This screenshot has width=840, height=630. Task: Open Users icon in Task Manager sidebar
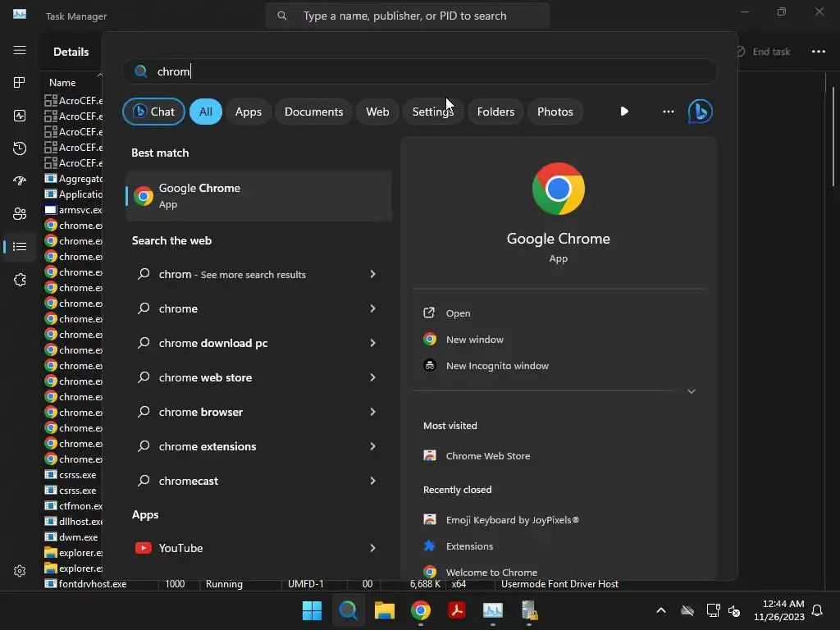point(20,214)
